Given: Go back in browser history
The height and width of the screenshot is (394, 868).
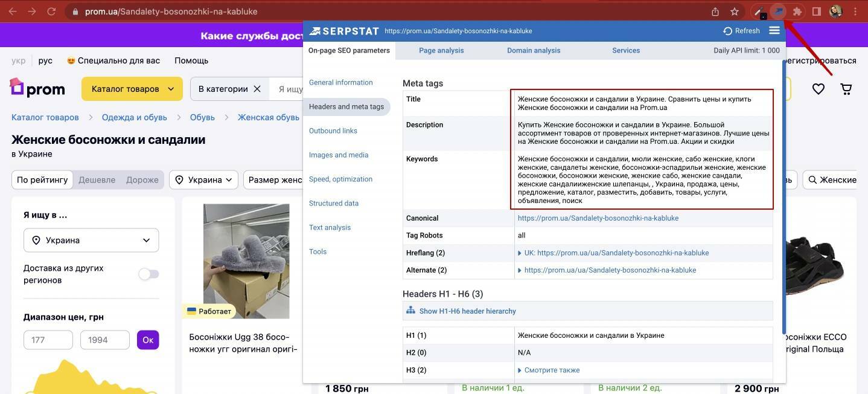Looking at the screenshot, I should coord(13,11).
